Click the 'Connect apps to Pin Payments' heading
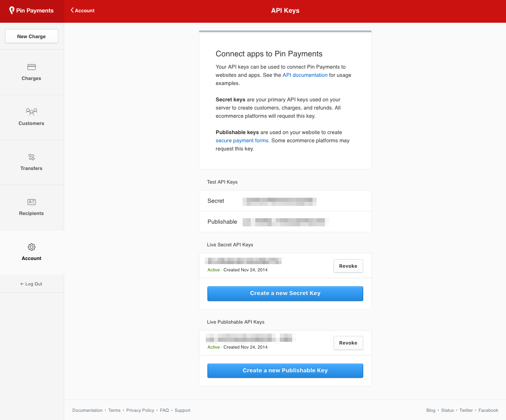 [x=269, y=54]
